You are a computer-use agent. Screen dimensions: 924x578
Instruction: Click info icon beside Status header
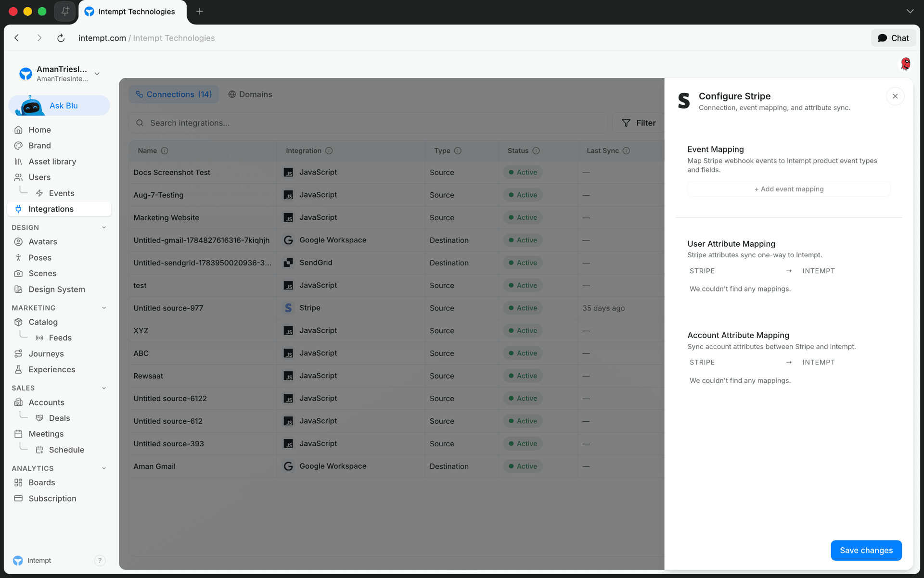point(536,151)
